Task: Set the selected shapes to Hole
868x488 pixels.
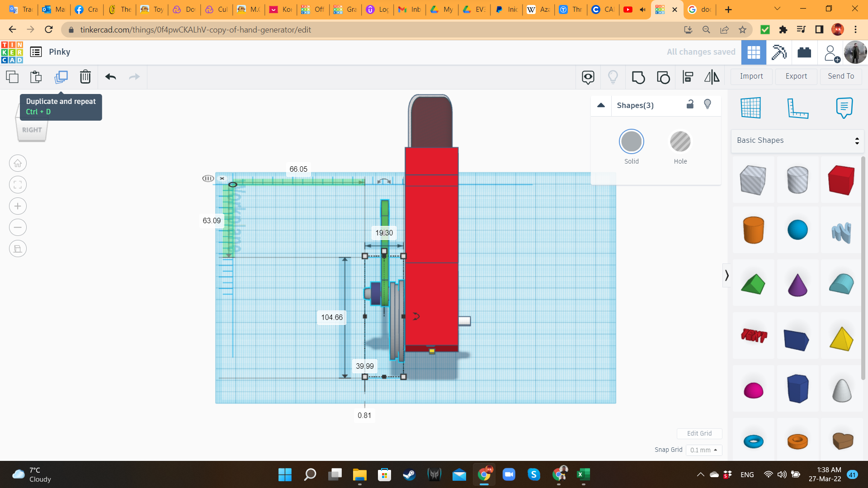Action: 680,142
